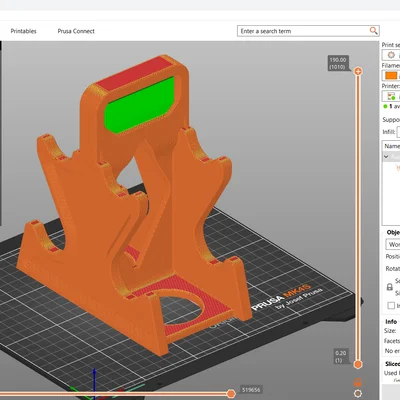Click the 0.20 bottom layer height label
The image size is (400, 400).
(340, 356)
